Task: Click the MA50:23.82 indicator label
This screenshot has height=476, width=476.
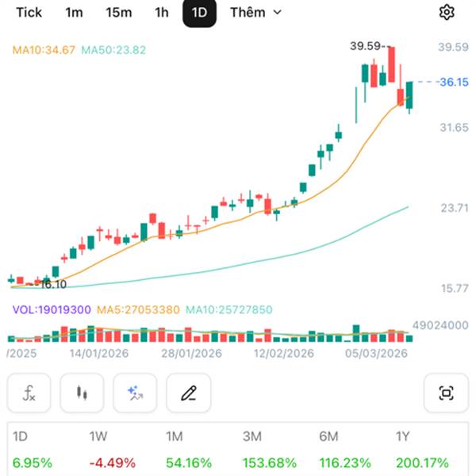Action: pyautogui.click(x=113, y=50)
